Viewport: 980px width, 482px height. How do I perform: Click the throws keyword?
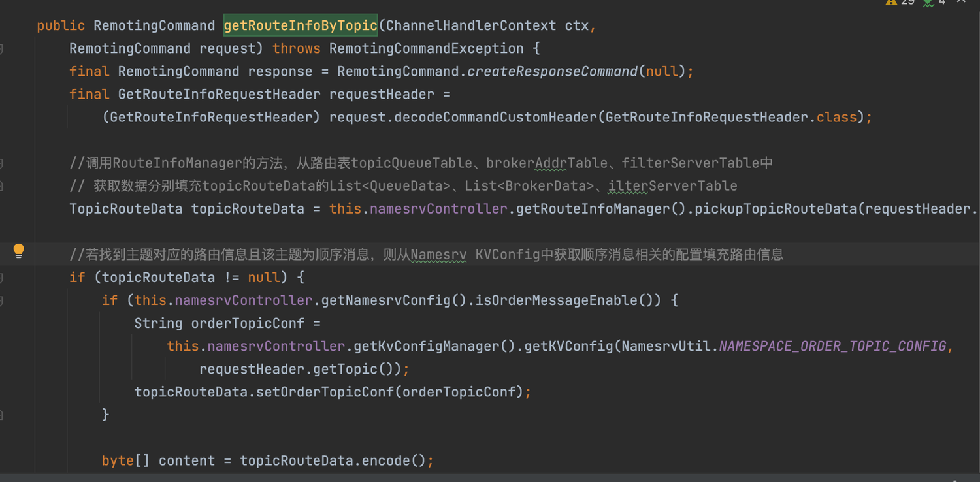coord(297,48)
